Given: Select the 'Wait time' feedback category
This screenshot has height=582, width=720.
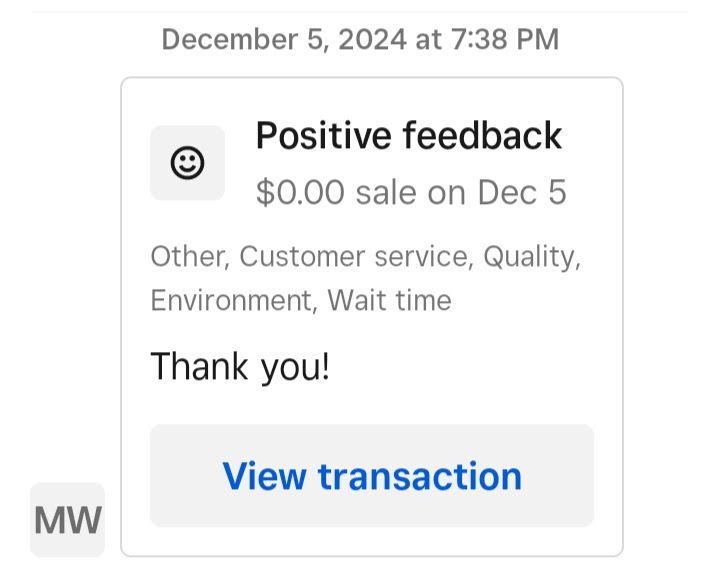Looking at the screenshot, I should pyautogui.click(x=389, y=301).
